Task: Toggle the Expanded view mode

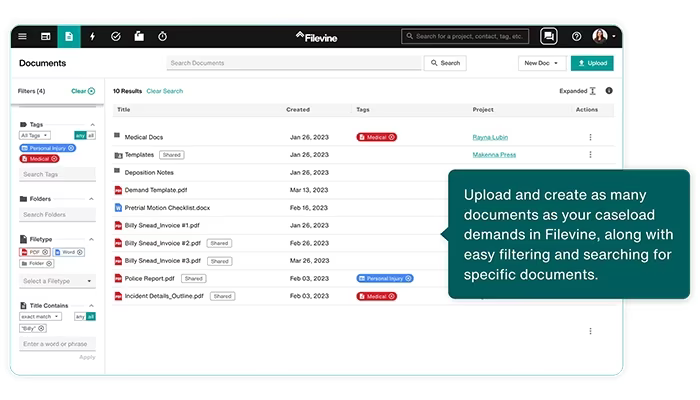Action: pyautogui.click(x=577, y=91)
